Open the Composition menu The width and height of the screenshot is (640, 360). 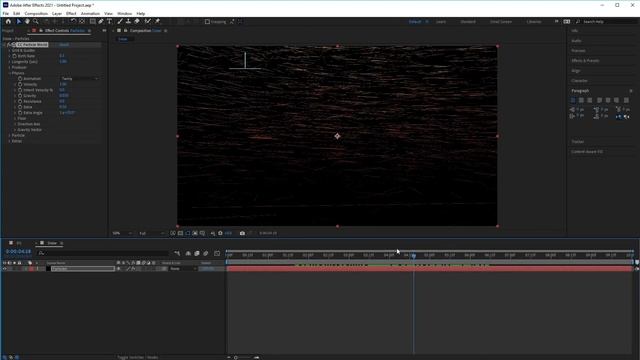(x=36, y=13)
